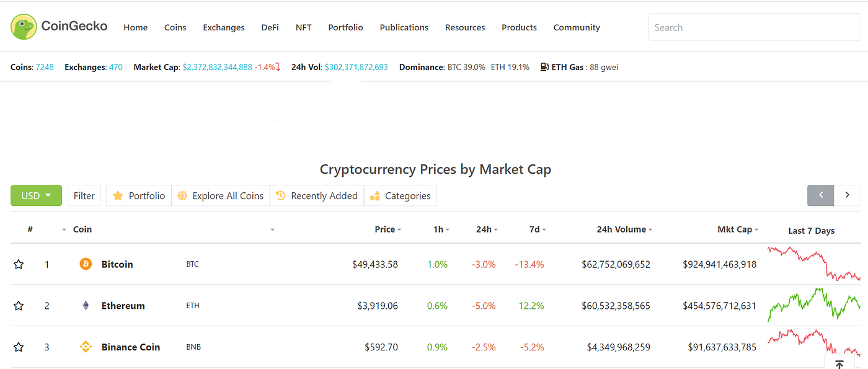Click the 470 exchanges count link
This screenshot has height=369, width=868.
click(x=116, y=67)
